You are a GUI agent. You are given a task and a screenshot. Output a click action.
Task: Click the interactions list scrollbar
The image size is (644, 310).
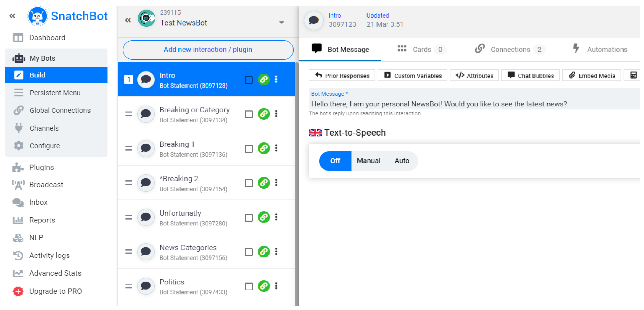click(x=296, y=175)
